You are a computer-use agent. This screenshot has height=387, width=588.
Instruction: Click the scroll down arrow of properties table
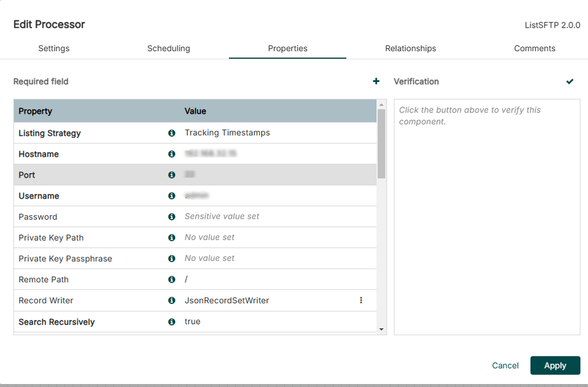[x=381, y=330]
